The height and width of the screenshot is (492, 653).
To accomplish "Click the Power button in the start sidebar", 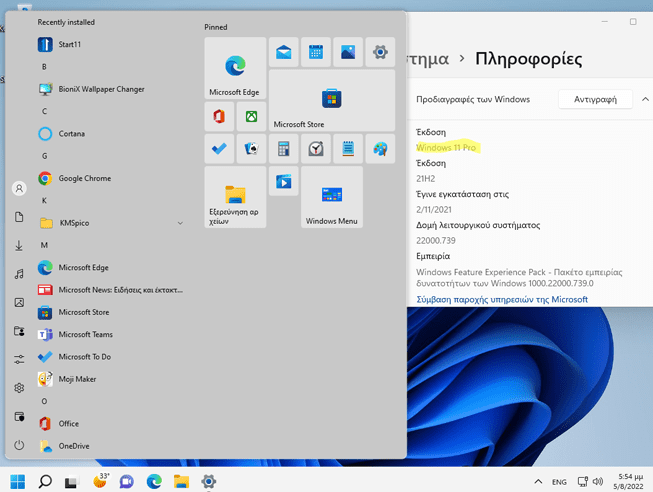I will click(19, 445).
